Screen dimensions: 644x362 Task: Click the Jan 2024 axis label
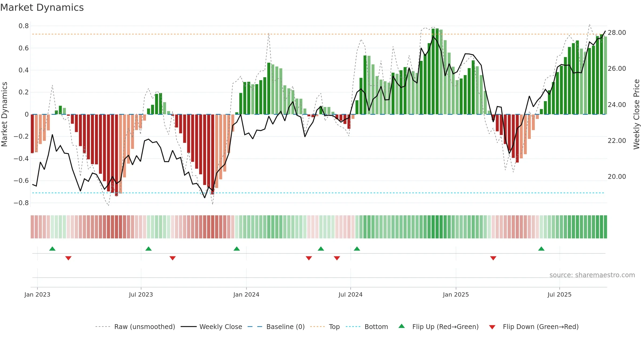click(246, 294)
